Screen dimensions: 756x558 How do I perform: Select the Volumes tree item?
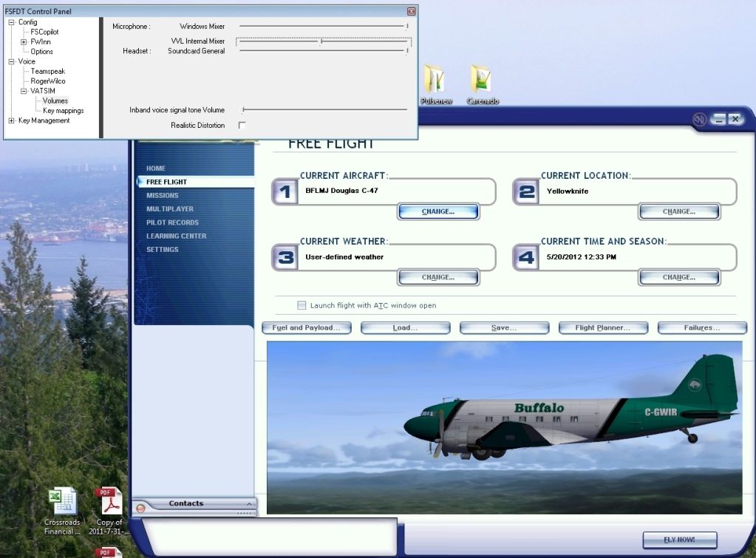point(55,101)
